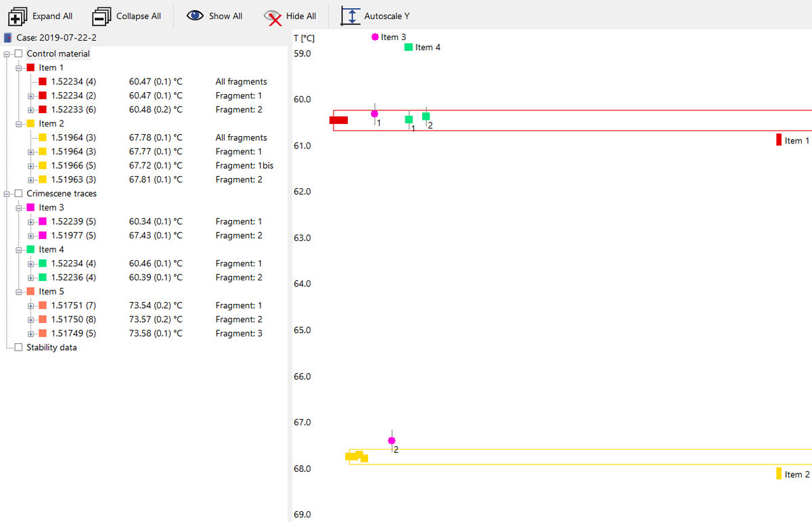
Task: Click the yellow Item 2 color swatch in tree
Action: 30,124
